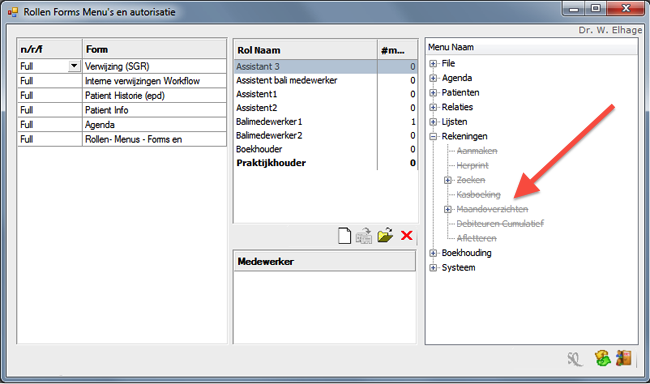Select the Boekhouder role
This screenshot has width=650, height=384.
(325, 149)
